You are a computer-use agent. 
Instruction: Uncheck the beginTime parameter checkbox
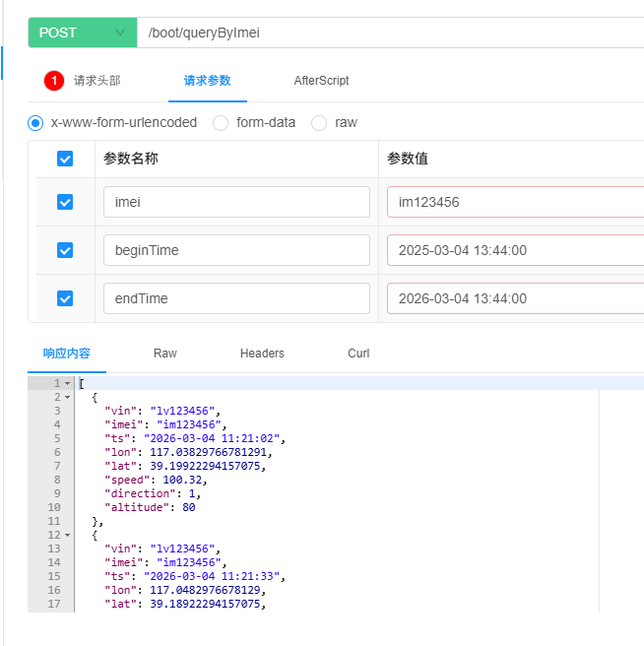point(65,250)
